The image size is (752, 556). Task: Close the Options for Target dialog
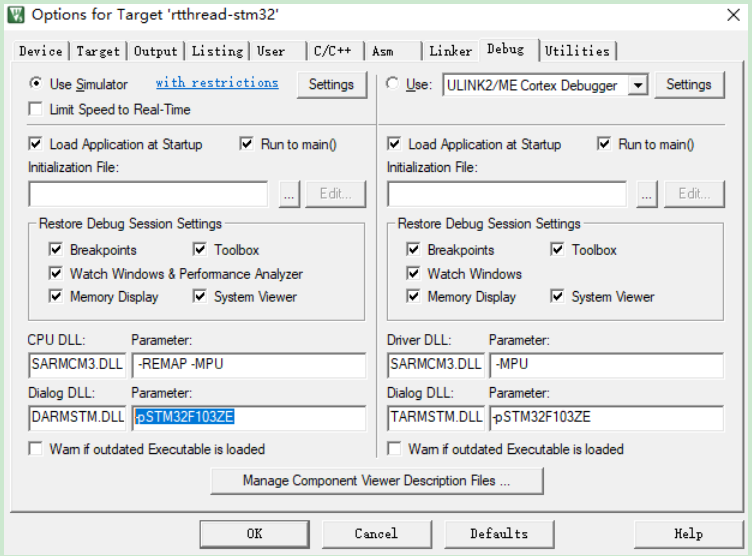point(733,15)
